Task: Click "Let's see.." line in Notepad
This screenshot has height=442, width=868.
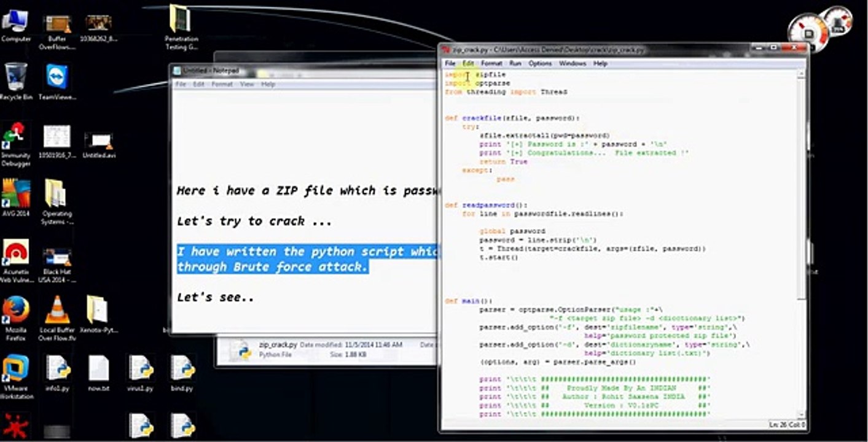Action: tap(215, 297)
